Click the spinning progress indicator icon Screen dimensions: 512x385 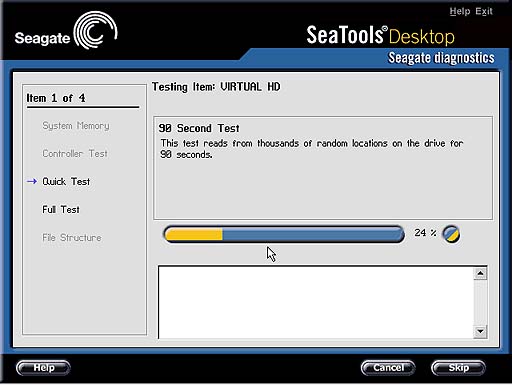pos(451,234)
